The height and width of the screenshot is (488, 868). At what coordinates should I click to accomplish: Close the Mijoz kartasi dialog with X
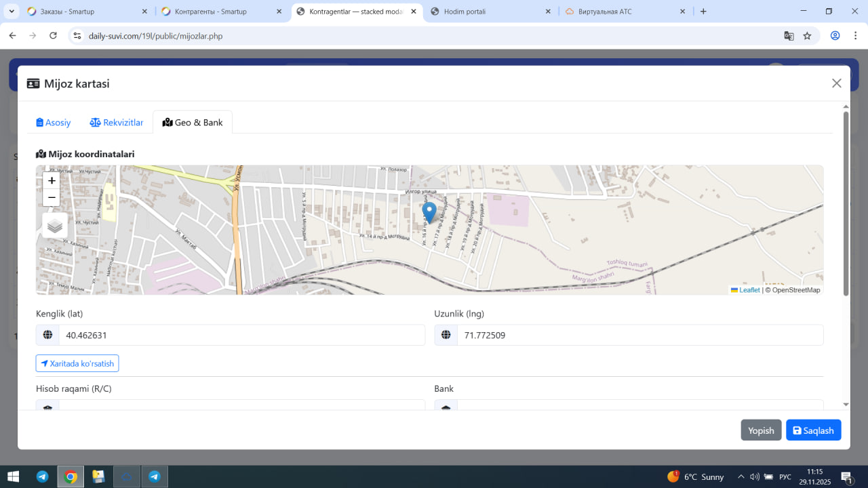pos(836,83)
